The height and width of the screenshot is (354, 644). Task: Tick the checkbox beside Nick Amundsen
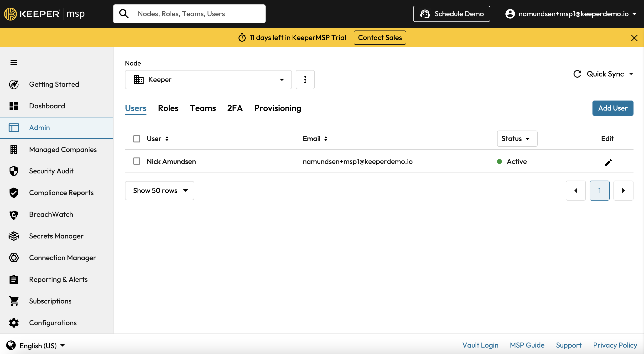[136, 161]
